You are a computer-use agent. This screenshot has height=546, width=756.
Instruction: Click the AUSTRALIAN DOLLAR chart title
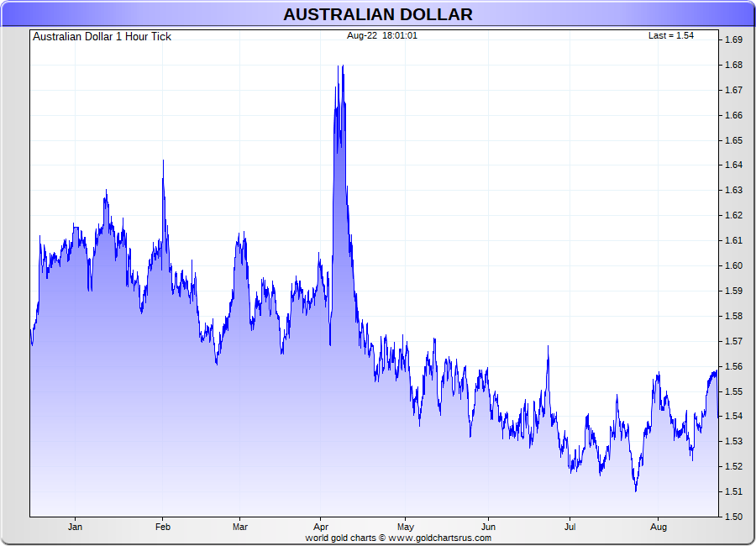click(x=377, y=14)
